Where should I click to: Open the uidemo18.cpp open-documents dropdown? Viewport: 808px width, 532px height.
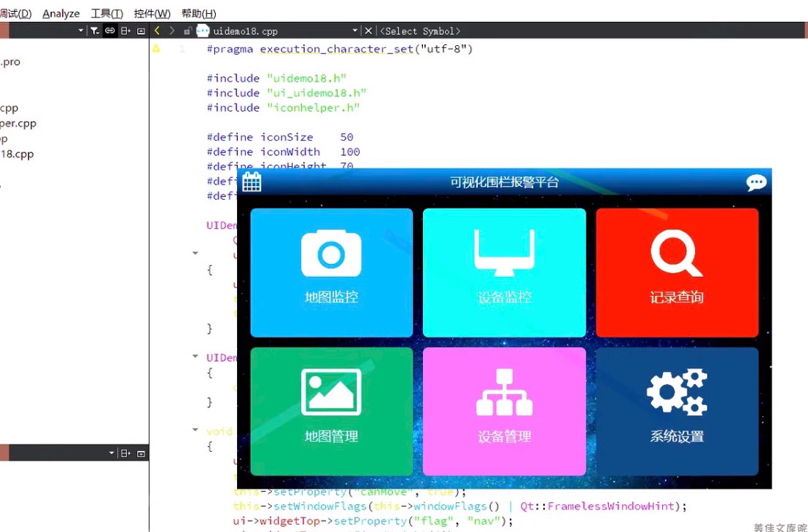point(355,31)
